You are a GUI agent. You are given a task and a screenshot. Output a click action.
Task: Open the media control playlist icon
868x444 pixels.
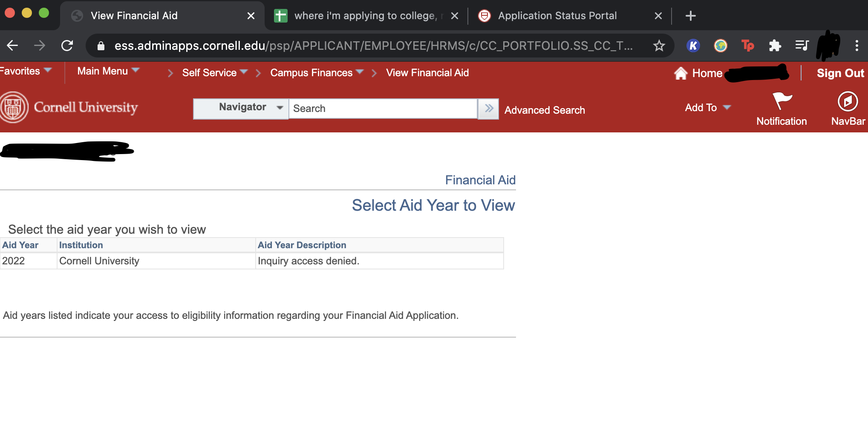click(x=802, y=46)
